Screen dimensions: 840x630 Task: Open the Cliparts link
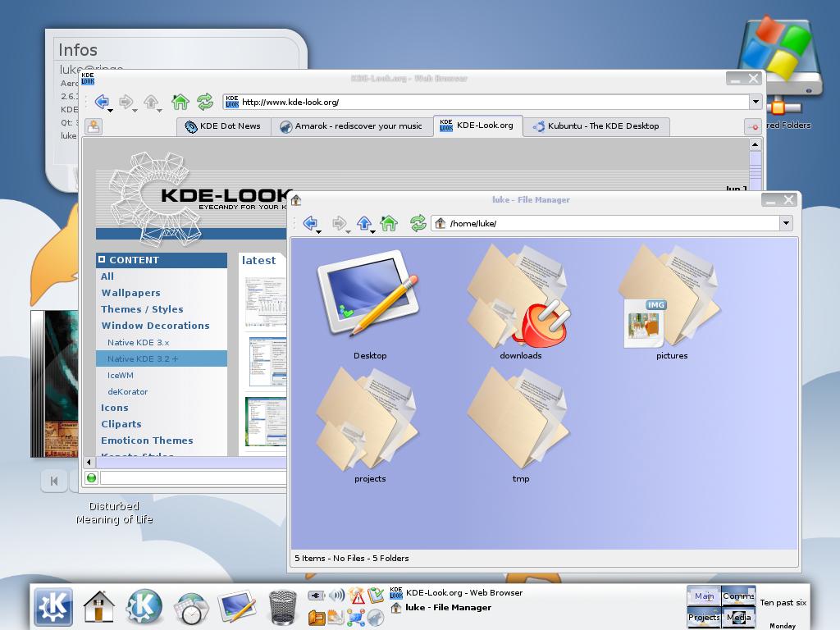point(121,424)
